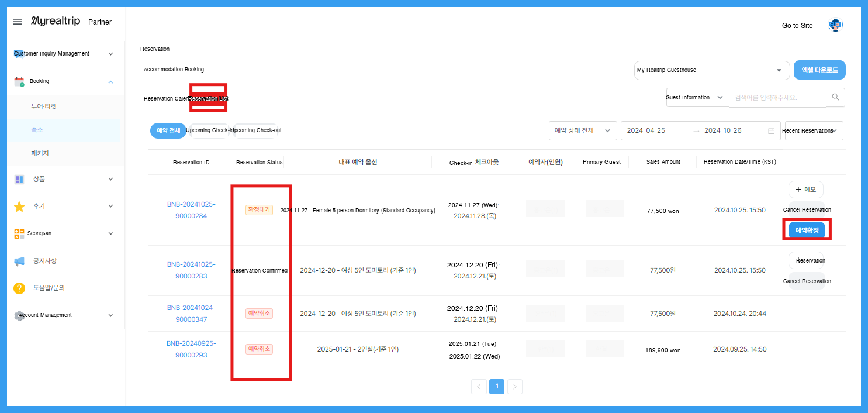Click + 메모 button in first row
868x413 pixels.
pyautogui.click(x=806, y=190)
